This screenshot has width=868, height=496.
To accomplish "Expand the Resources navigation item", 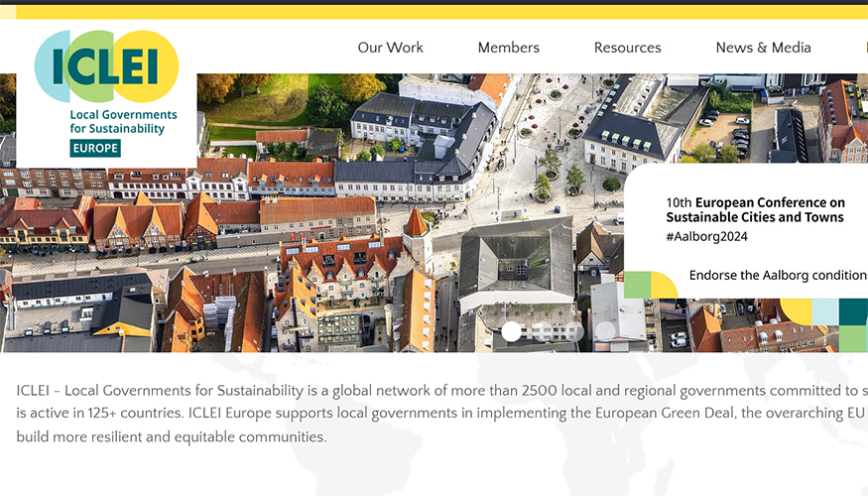I will coord(627,48).
